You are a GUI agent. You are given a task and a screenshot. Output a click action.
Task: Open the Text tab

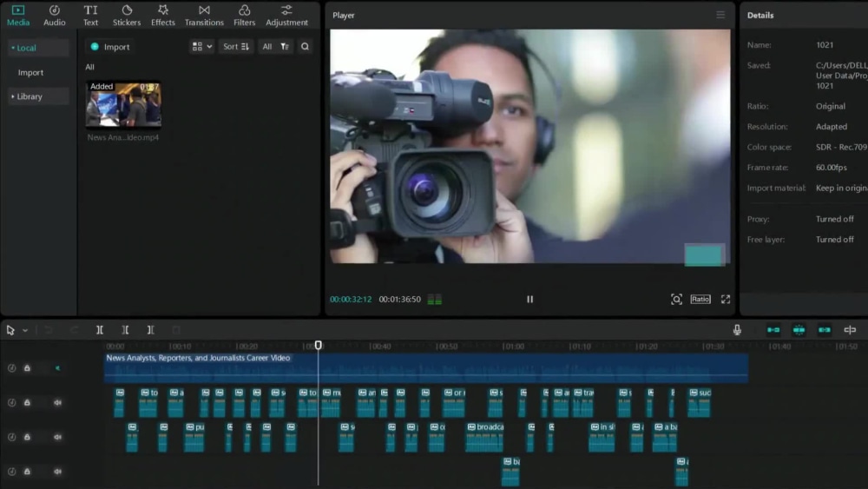click(x=90, y=16)
